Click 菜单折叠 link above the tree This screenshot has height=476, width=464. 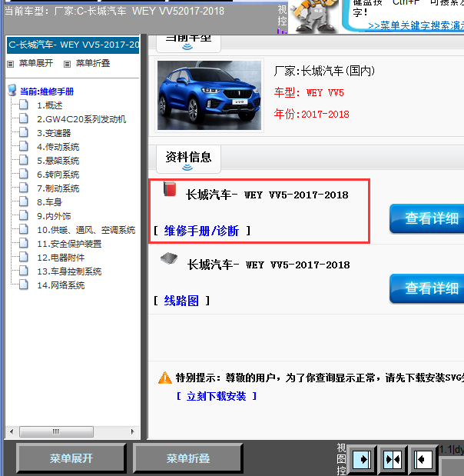tap(92, 63)
